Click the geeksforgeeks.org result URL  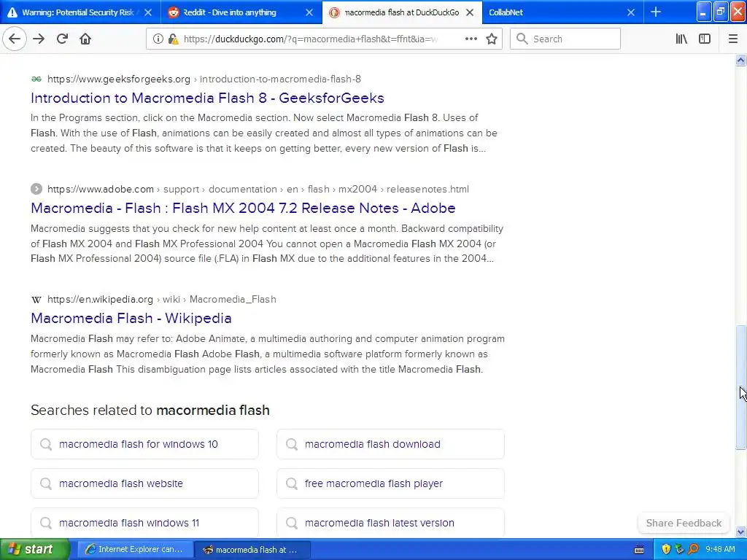[204, 79]
